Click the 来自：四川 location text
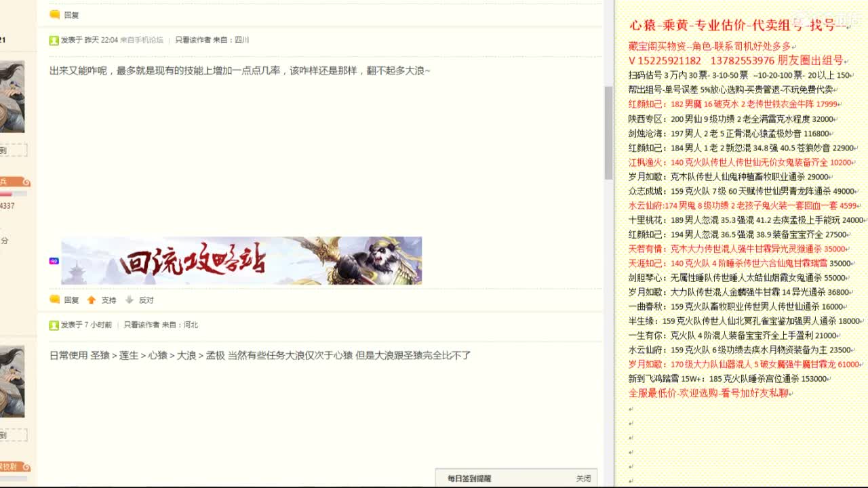This screenshot has height=488, width=868. click(231, 41)
